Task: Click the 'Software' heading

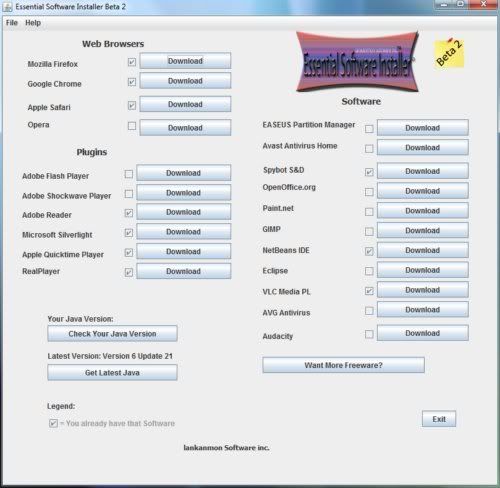Action: tap(361, 101)
